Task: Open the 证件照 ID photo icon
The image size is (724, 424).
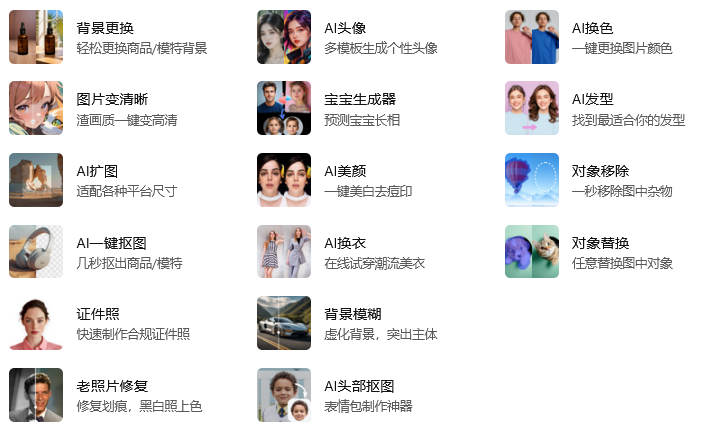Action: tap(36, 323)
